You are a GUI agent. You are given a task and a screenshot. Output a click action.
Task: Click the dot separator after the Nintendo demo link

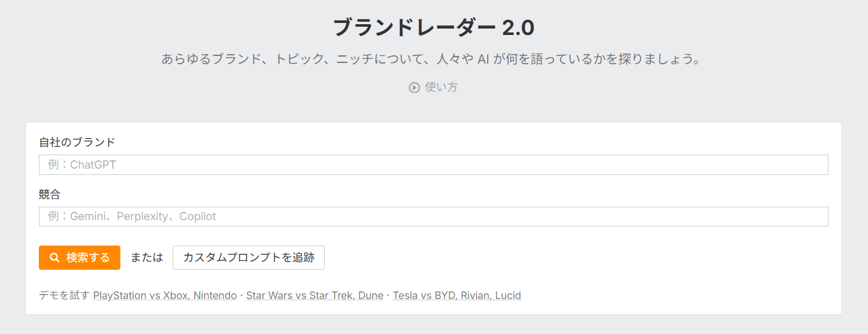241,295
